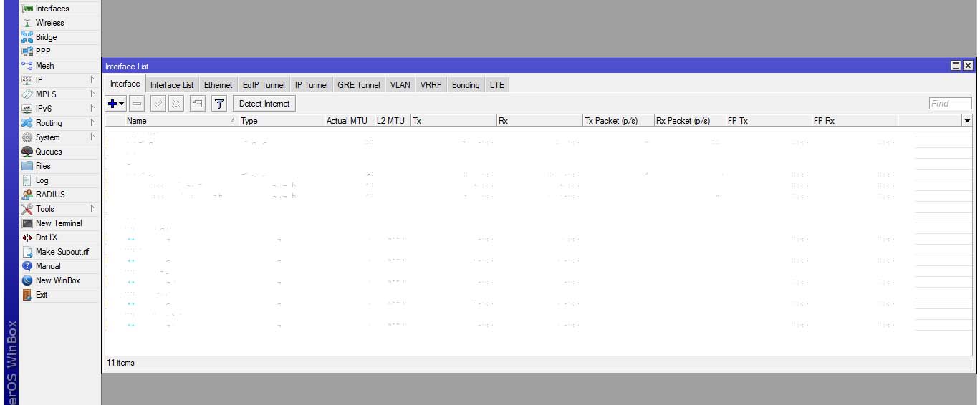The height and width of the screenshot is (405, 980).
Task: Sort by the Tx Packet (p/s) column
Action: [x=618, y=121]
